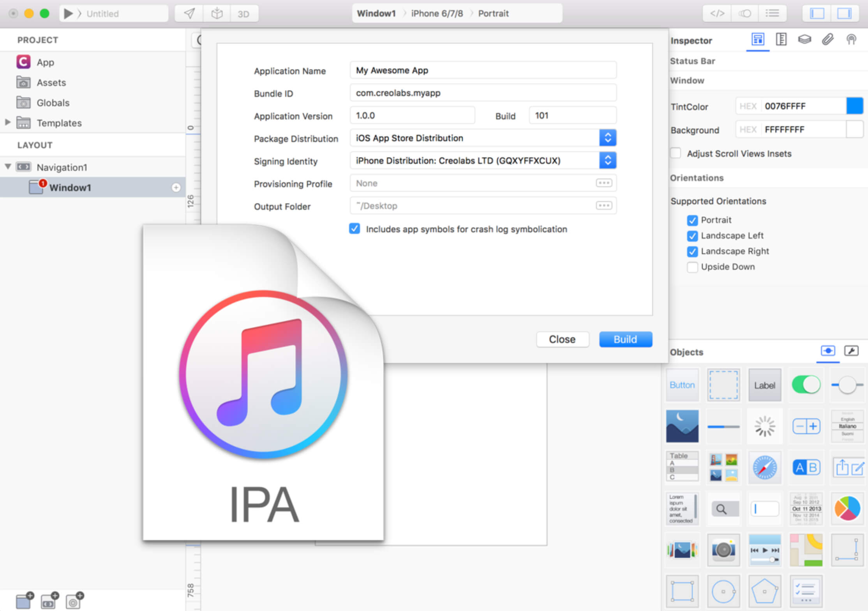
Task: Click the add window icon at bottom left
Action: point(25,600)
